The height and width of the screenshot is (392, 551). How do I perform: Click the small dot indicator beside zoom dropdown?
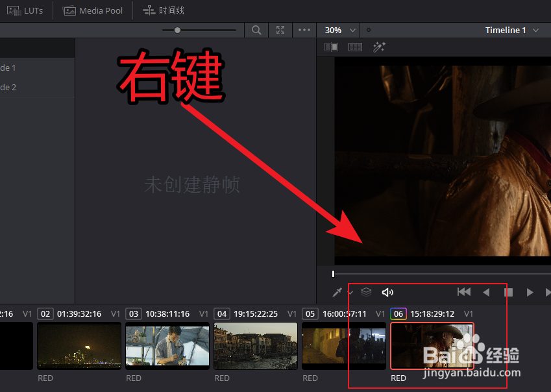click(368, 31)
